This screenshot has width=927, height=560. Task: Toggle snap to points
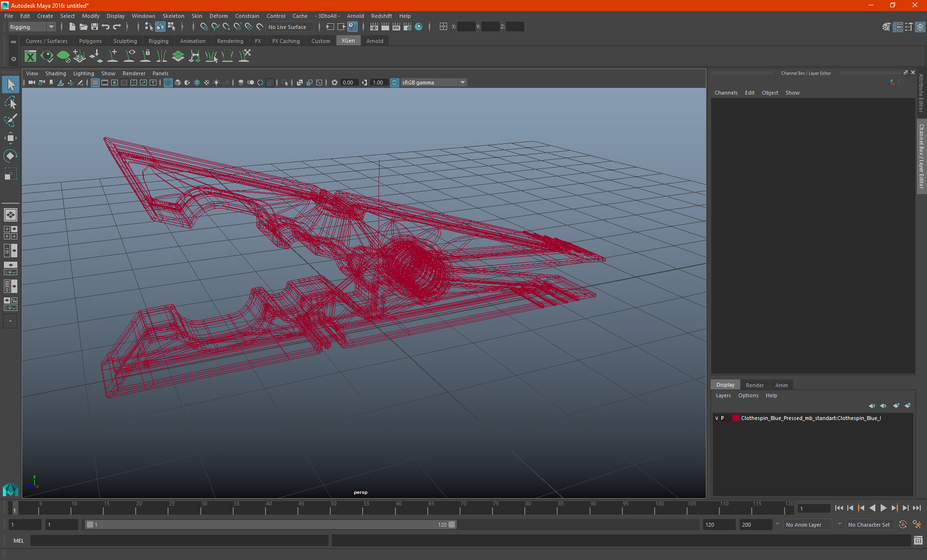226,27
